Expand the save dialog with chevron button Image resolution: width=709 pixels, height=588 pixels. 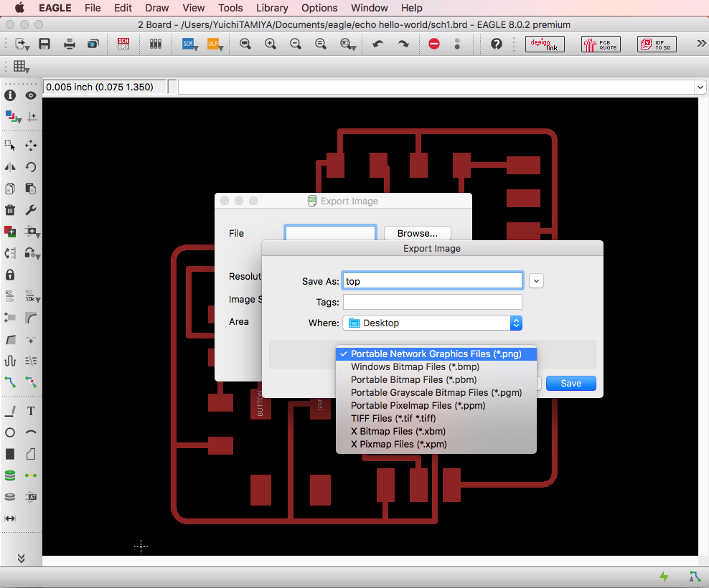tap(536, 281)
